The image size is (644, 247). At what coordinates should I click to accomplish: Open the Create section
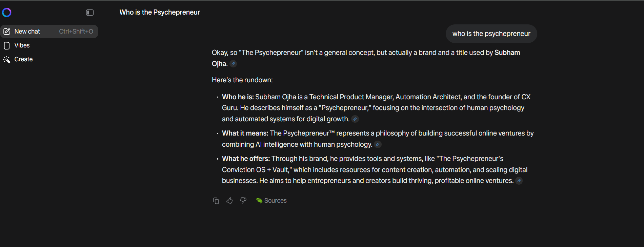23,59
